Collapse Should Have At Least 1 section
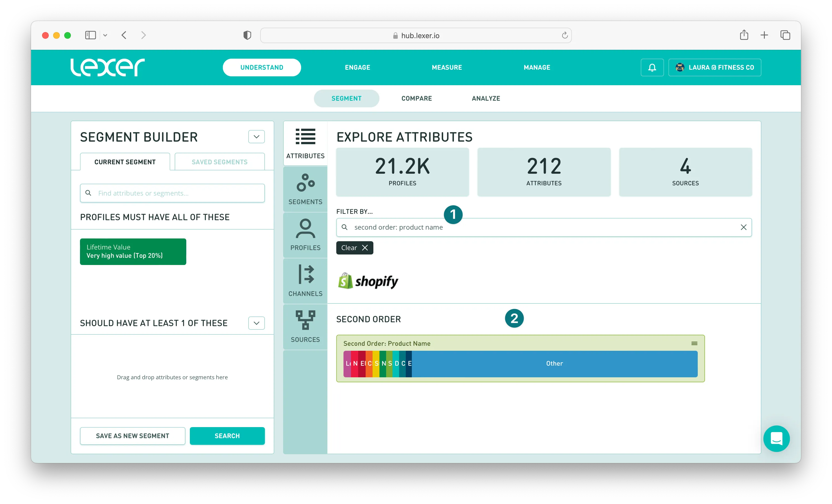Screen dimensions: 832x504 [x=256, y=323]
